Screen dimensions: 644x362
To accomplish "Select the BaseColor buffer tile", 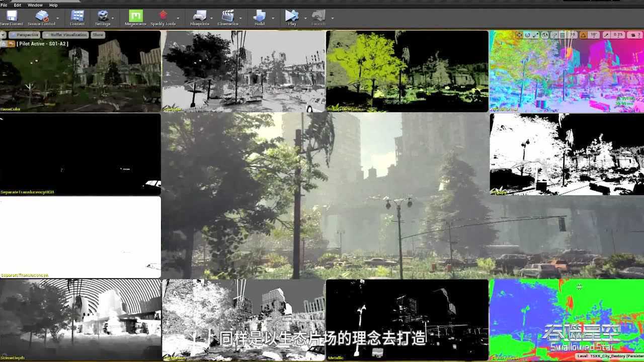I will 80,71.
